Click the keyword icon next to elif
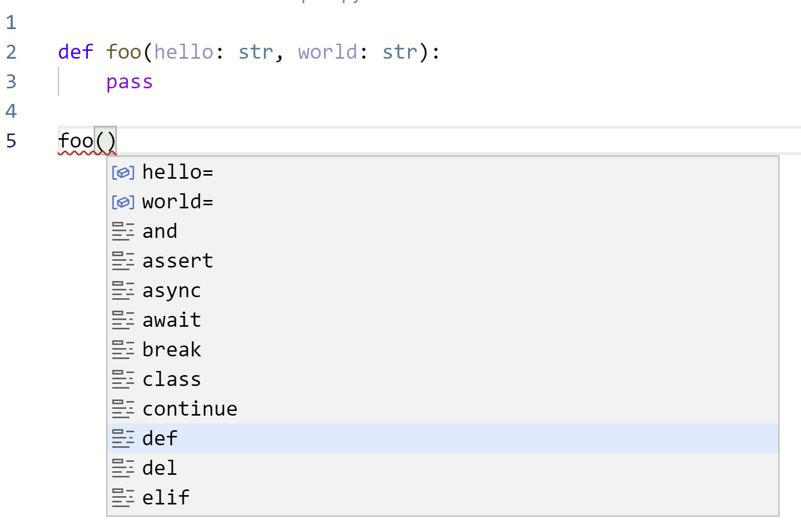The image size is (801, 532). (x=123, y=497)
